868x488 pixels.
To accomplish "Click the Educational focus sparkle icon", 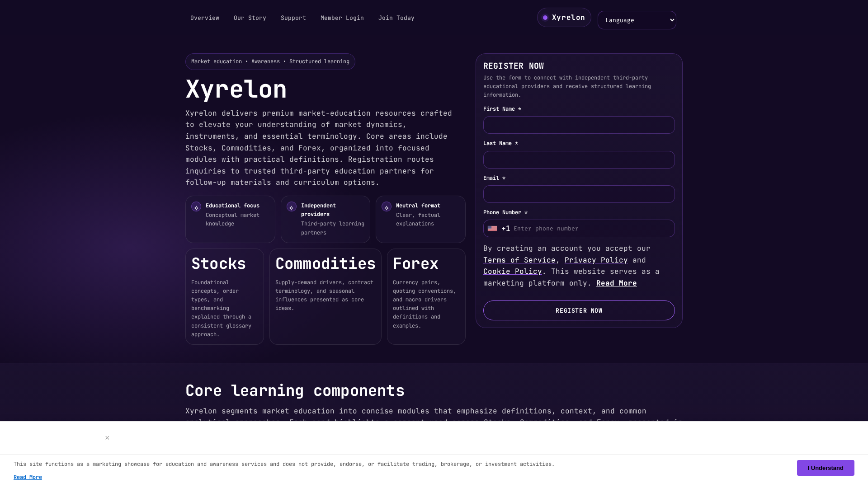I will [196, 207].
